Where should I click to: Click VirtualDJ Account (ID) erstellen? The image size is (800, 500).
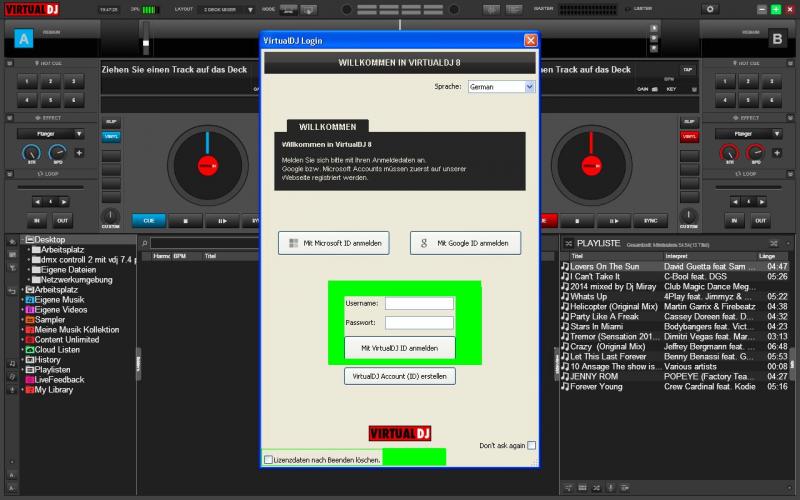click(399, 376)
